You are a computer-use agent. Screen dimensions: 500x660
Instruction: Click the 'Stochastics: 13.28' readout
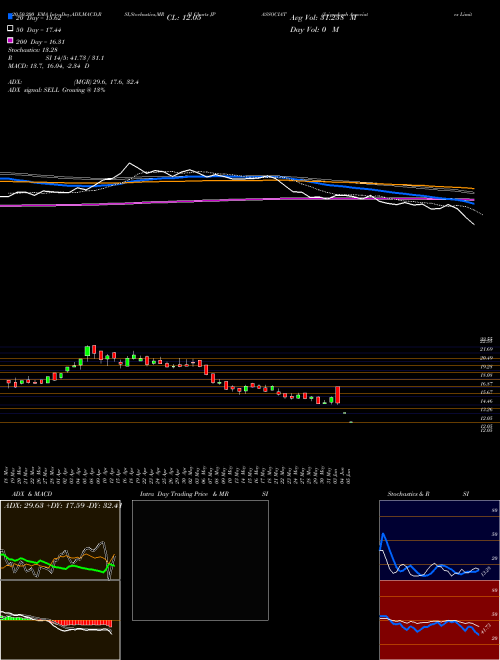click(31, 51)
